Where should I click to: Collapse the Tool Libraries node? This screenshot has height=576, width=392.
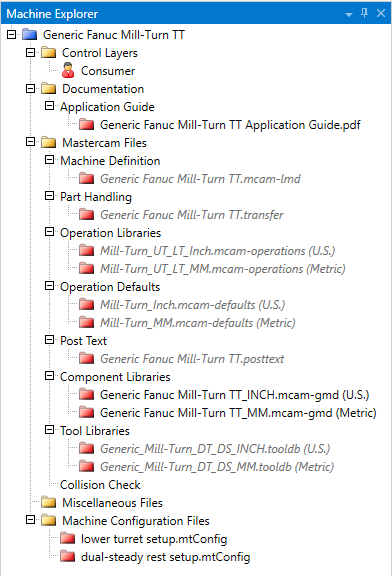pos(49,430)
